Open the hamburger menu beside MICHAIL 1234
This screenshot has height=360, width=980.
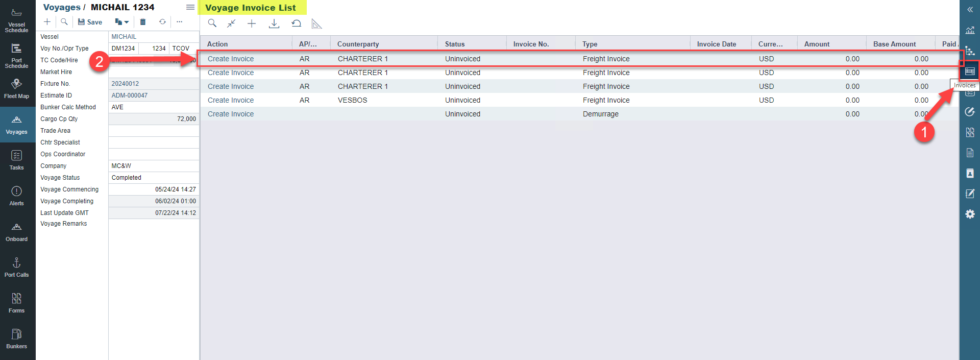click(x=190, y=7)
